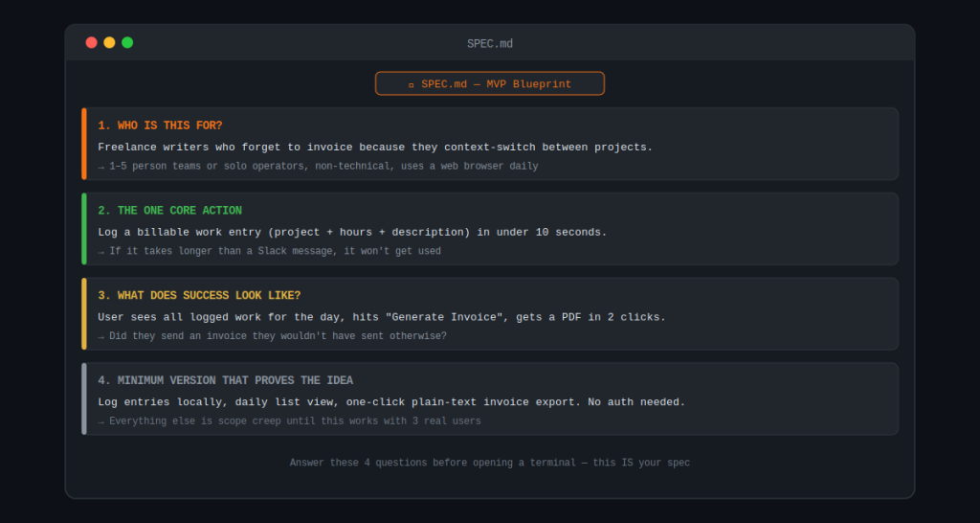Image resolution: width=980 pixels, height=523 pixels.
Task: Click the yellow accent bar on the third card
Action: (x=84, y=313)
